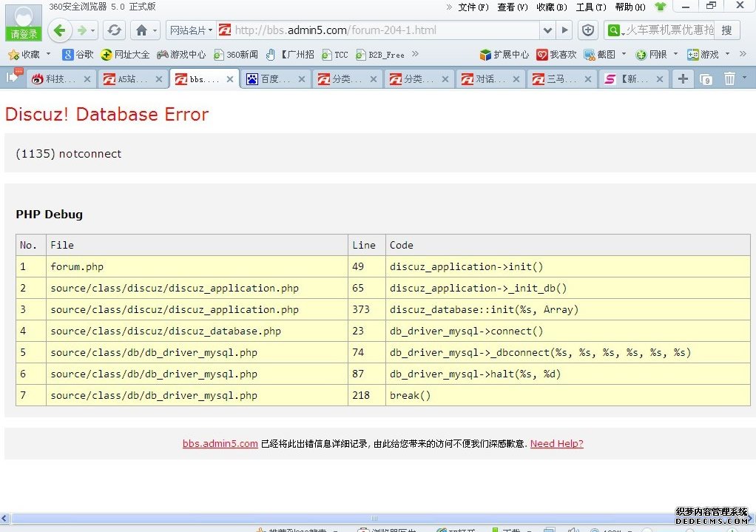Click the (1135) notconnect error message

pyautogui.click(x=69, y=153)
